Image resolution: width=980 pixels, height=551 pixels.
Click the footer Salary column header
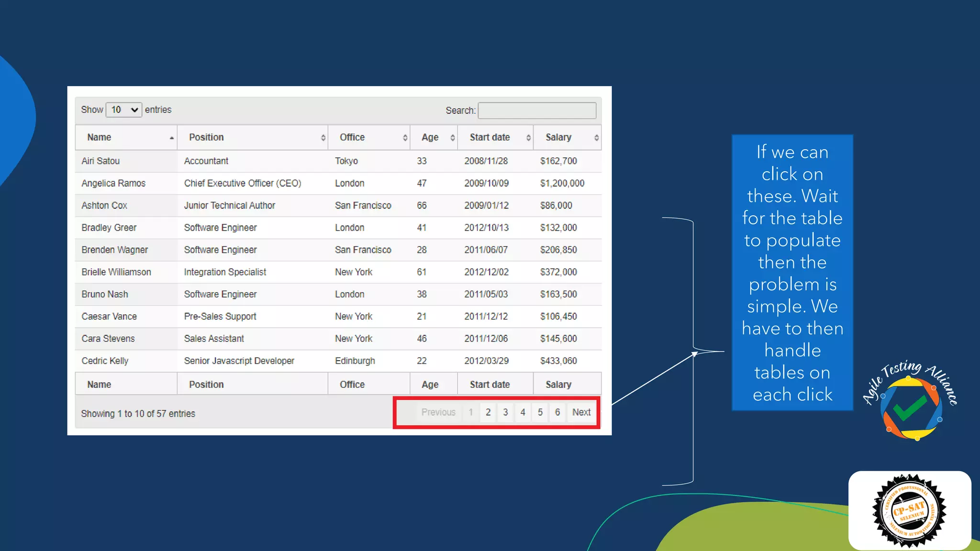click(x=558, y=385)
